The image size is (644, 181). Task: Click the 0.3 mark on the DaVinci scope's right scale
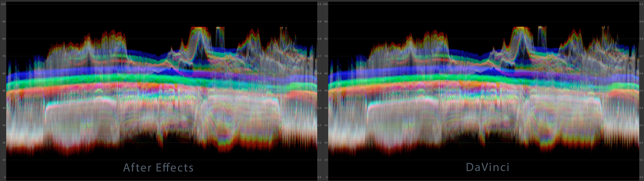point(641,125)
